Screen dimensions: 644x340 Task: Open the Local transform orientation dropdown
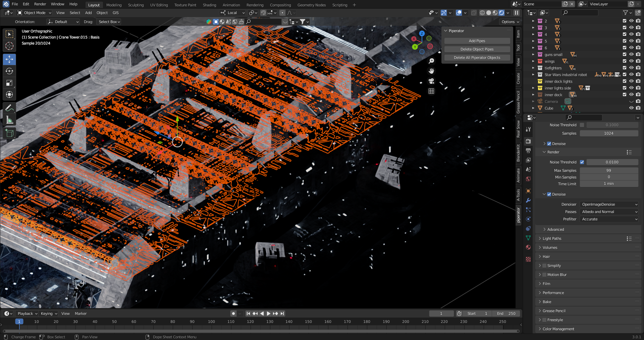click(233, 13)
